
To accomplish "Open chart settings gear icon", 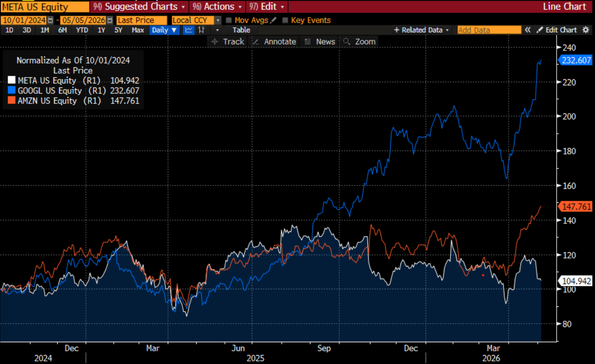I will (586, 30).
